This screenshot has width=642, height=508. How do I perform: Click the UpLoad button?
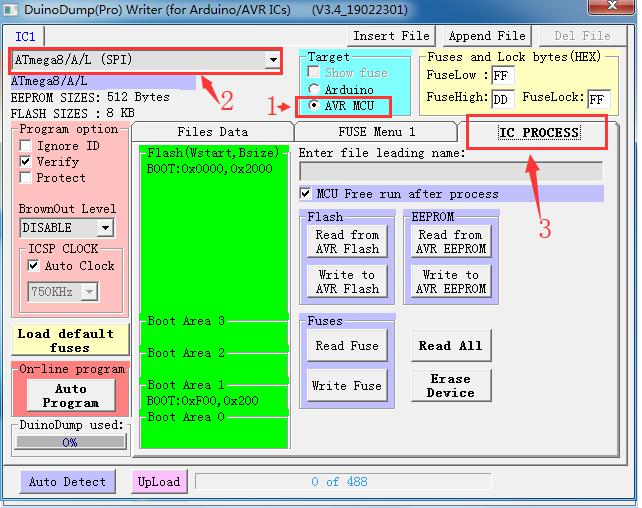click(159, 482)
